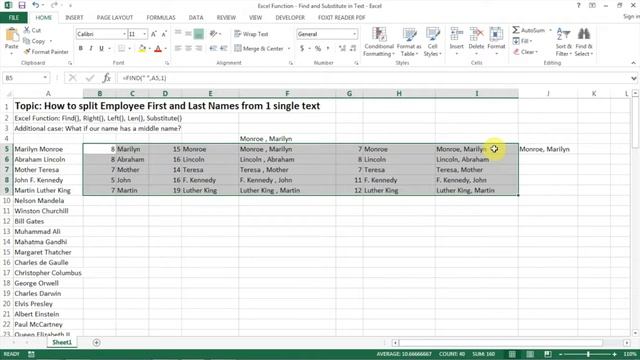Toggle middle align icon

coord(188,34)
